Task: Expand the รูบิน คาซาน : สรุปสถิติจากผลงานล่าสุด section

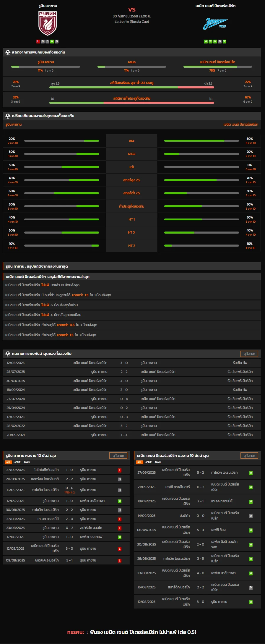Action: 132,266
